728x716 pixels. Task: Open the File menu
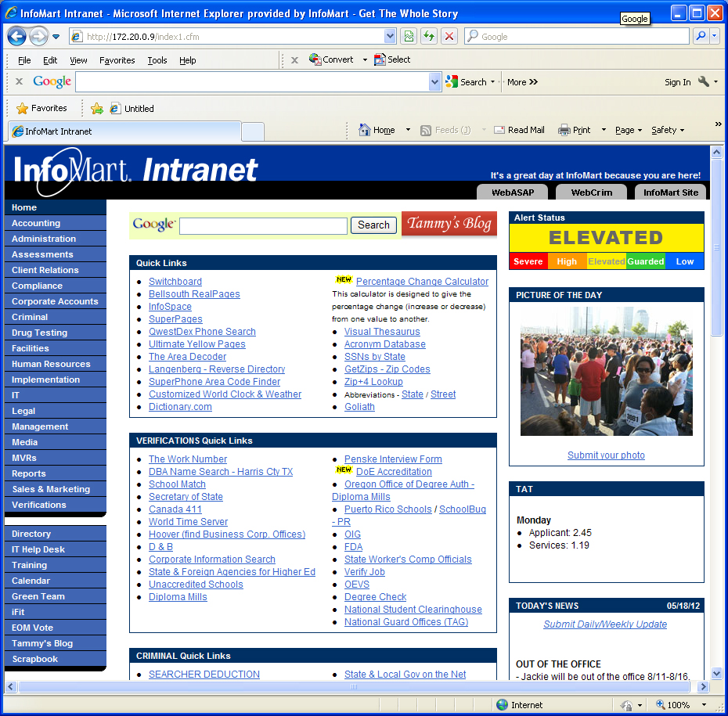click(x=24, y=60)
